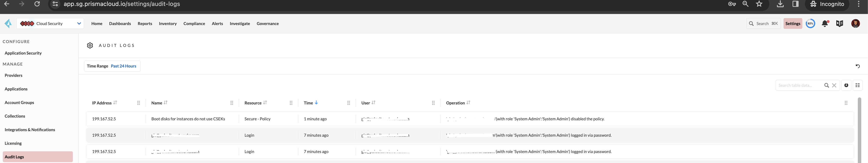This screenshot has width=868, height=163.
Task: Open the docs book icon in header
Action: [839, 24]
